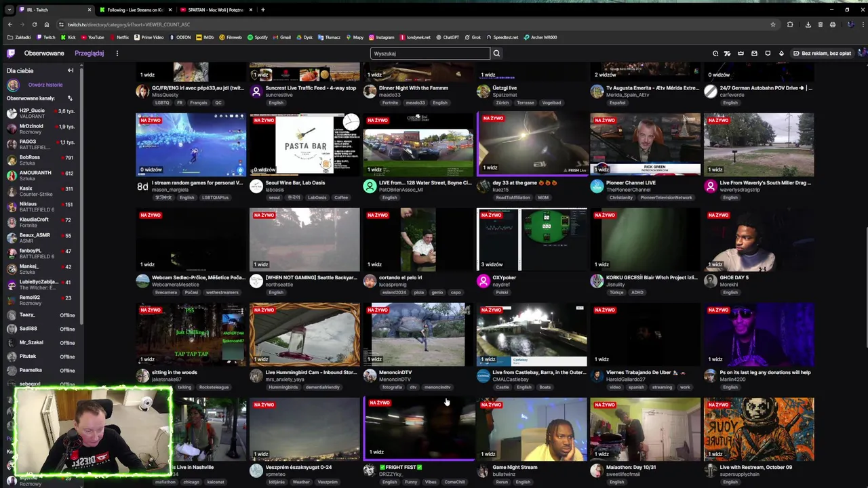Click the ADHD tag under Jisnulity
The height and width of the screenshot is (488, 868).
[637, 292]
